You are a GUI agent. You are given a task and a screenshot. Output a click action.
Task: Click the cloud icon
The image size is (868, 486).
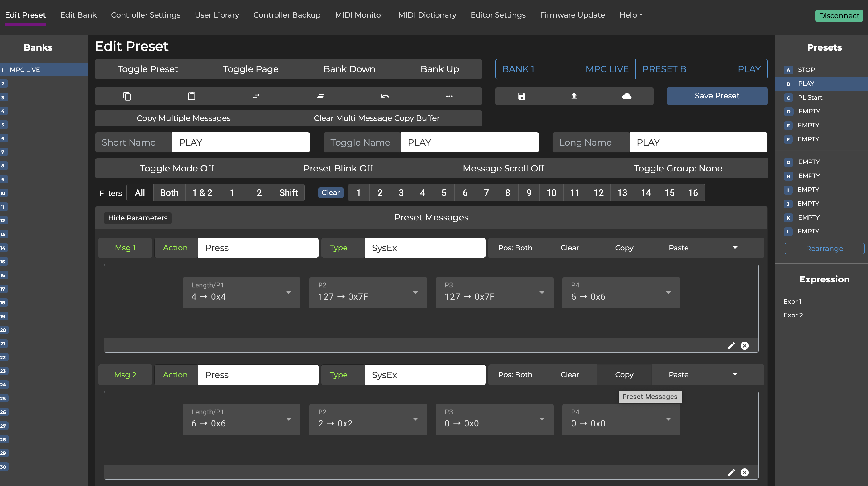click(x=626, y=96)
